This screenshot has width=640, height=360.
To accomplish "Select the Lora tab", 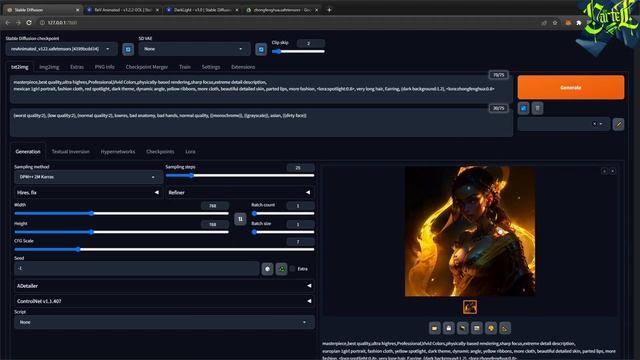I will point(190,151).
